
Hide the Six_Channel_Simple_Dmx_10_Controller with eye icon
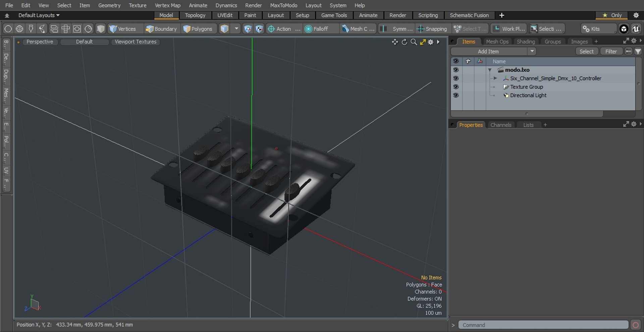[x=456, y=78]
